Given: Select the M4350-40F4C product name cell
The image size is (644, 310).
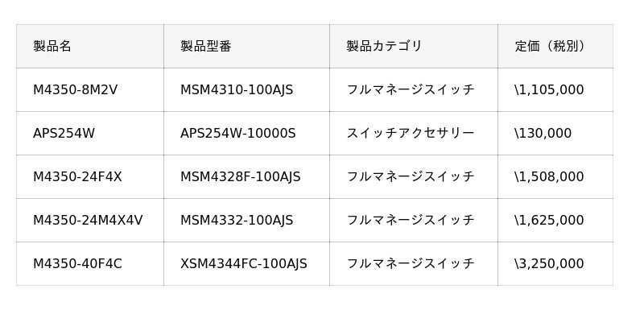Looking at the screenshot, I should [90, 263].
